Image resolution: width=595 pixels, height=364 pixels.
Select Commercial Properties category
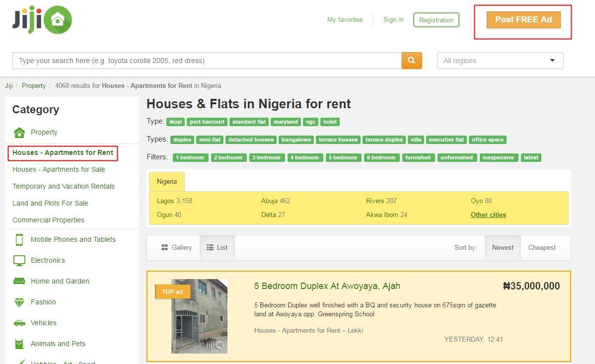click(48, 220)
